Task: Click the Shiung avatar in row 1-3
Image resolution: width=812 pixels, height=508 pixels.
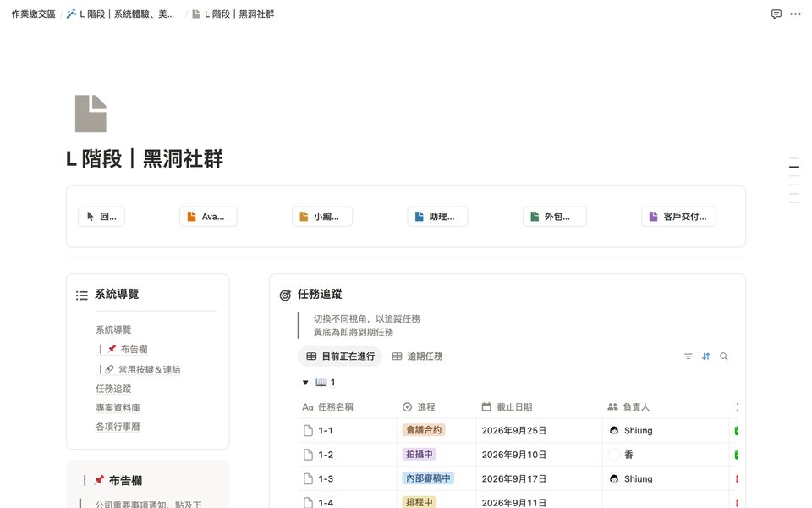Action: [x=614, y=478]
